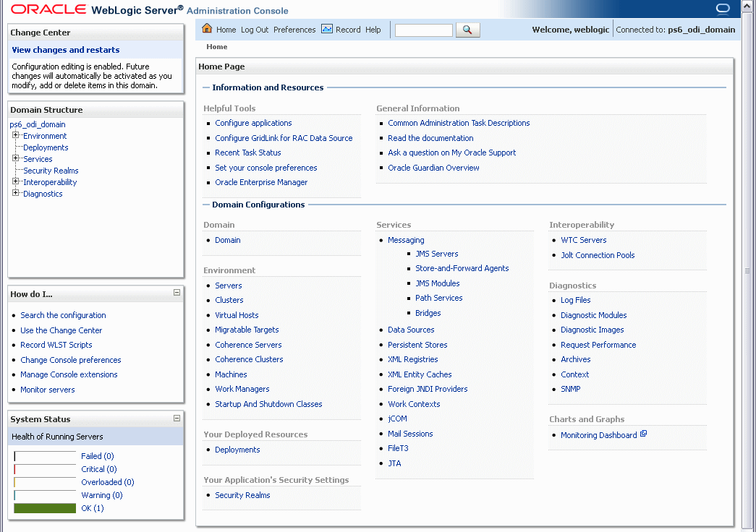Expand the Diagnostics tree node
The width and height of the screenshot is (756, 532).
15,193
